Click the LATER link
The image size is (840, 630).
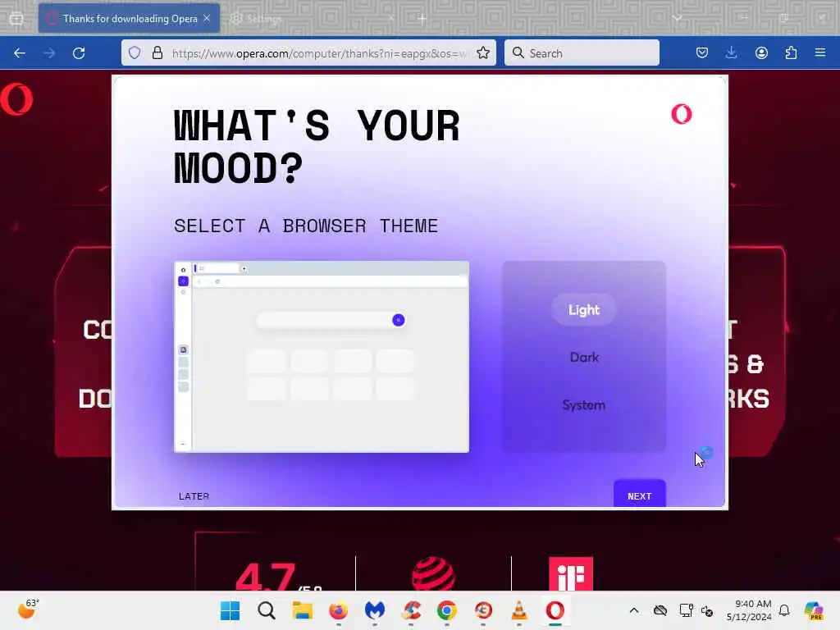pyautogui.click(x=194, y=496)
